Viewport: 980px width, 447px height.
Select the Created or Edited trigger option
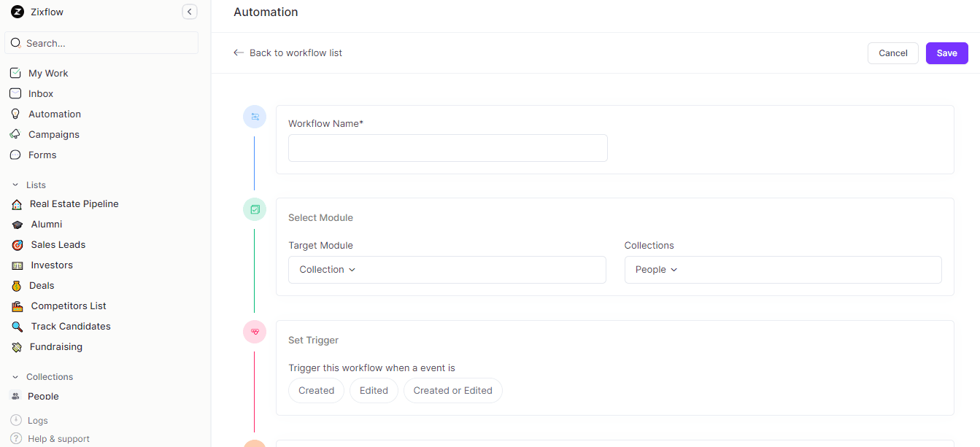(452, 390)
